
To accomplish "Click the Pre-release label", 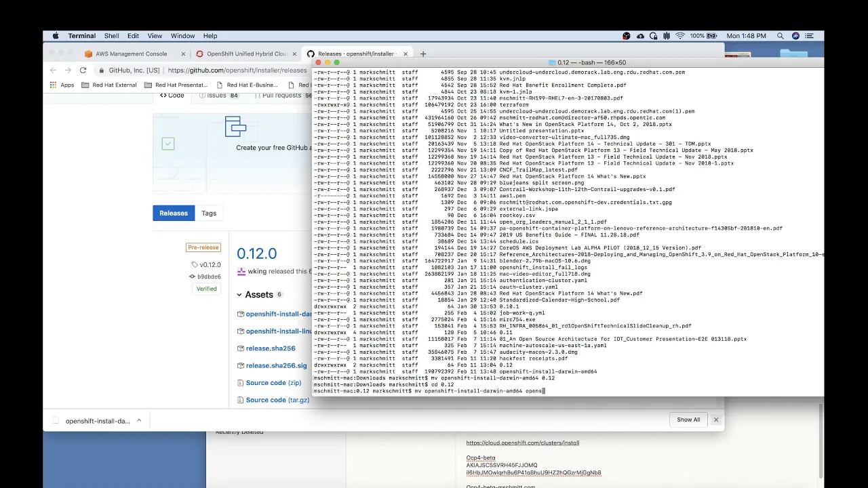I will coord(203,248).
